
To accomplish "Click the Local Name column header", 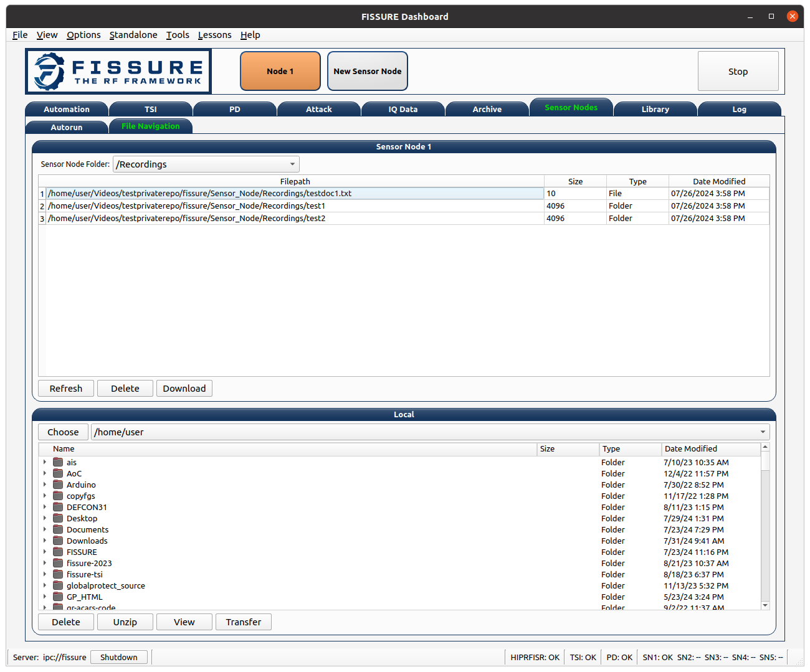I will pyautogui.click(x=288, y=448).
